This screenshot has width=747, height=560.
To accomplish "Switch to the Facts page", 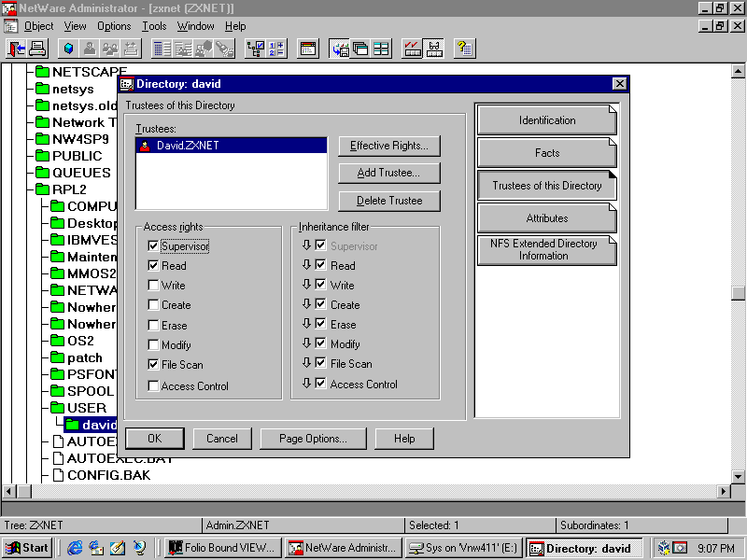I will click(547, 153).
